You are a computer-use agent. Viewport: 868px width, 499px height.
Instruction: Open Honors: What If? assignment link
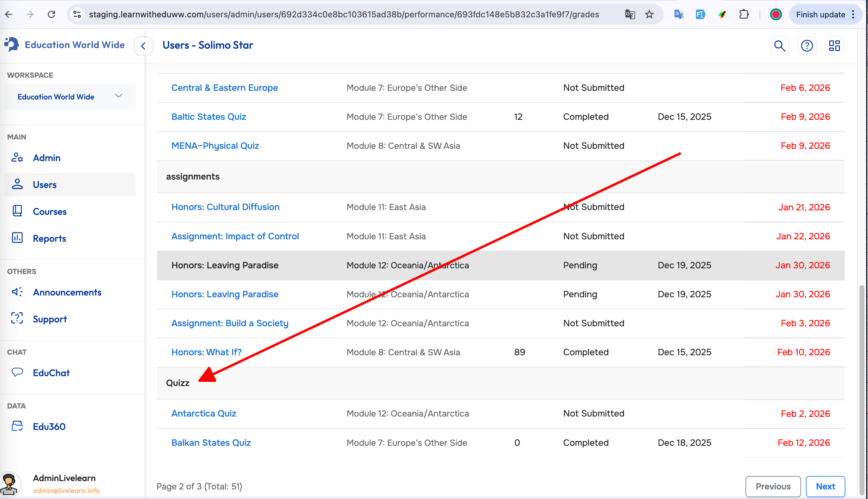point(207,352)
